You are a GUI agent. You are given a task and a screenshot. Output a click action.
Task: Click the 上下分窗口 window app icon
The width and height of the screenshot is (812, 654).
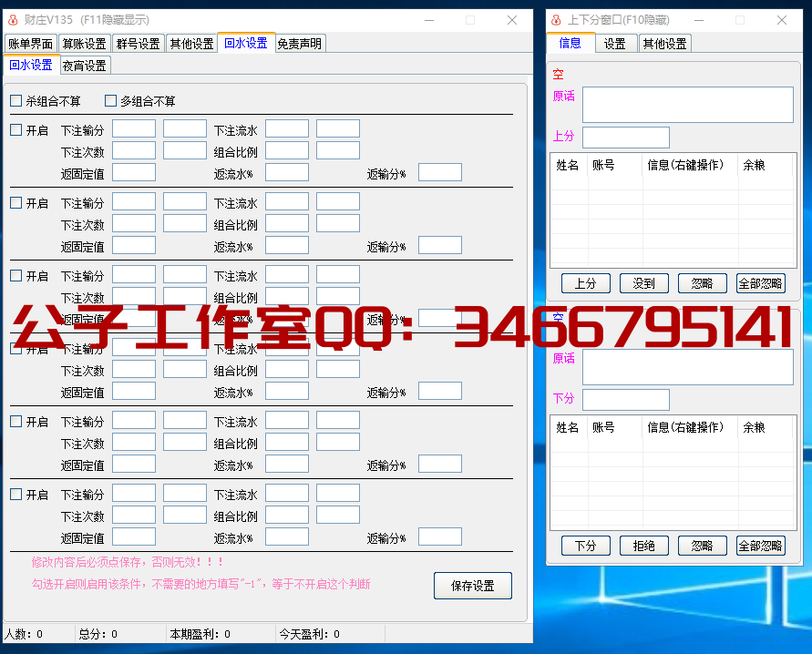556,20
